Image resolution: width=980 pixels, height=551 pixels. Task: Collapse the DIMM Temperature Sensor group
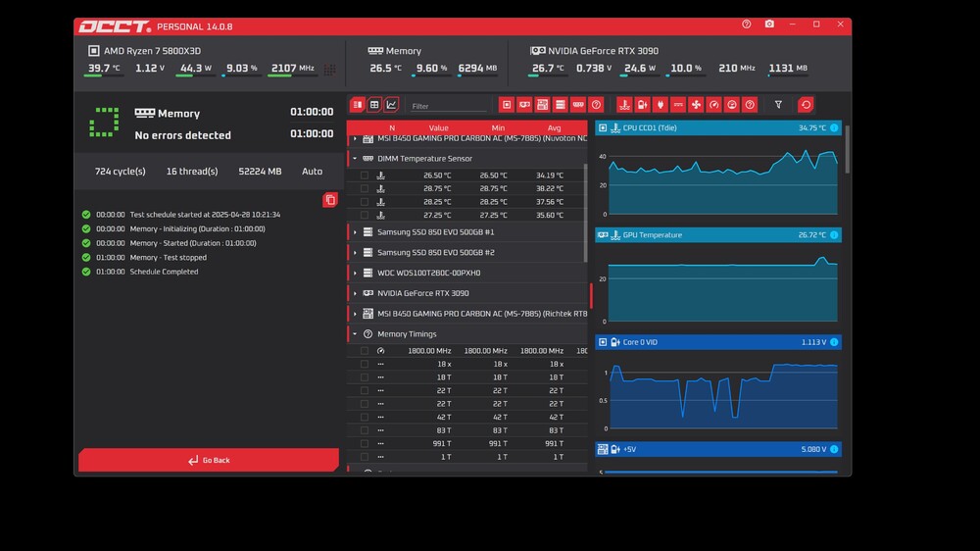pos(355,159)
